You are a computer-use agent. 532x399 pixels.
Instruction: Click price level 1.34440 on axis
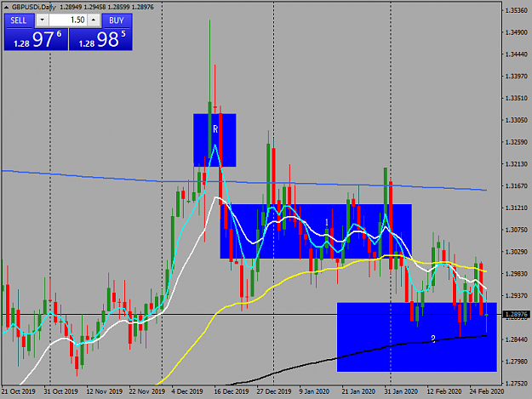(x=517, y=54)
